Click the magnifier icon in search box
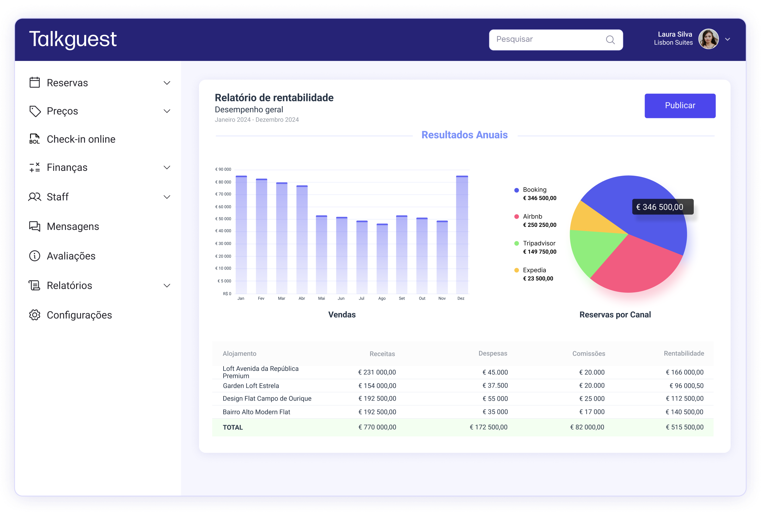The image size is (762, 532). click(610, 40)
